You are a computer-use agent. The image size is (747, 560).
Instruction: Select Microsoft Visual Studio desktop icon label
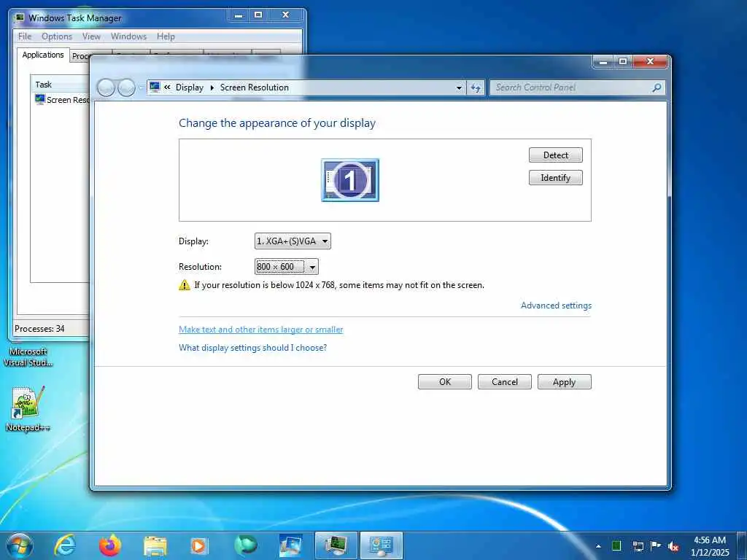tap(28, 357)
